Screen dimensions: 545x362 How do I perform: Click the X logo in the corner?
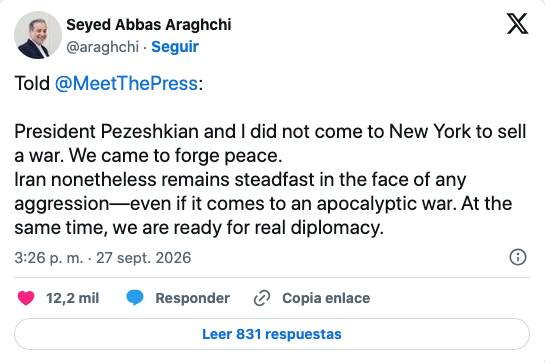[517, 24]
